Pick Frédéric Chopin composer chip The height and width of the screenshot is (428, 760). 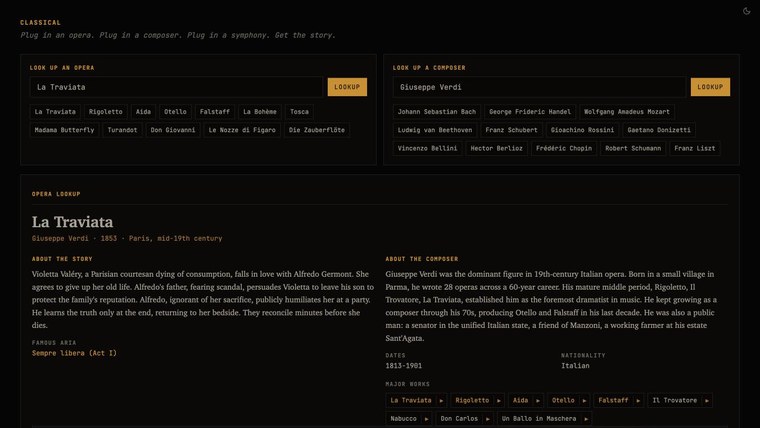coord(564,148)
